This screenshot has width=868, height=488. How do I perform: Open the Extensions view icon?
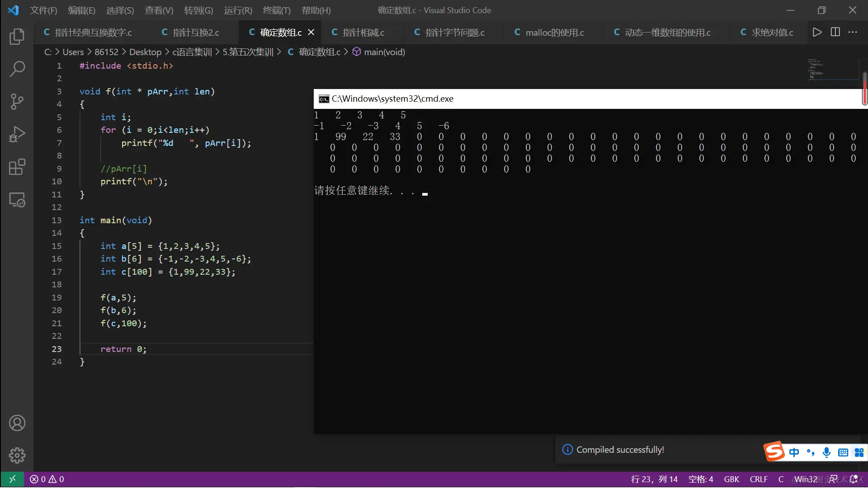17,167
